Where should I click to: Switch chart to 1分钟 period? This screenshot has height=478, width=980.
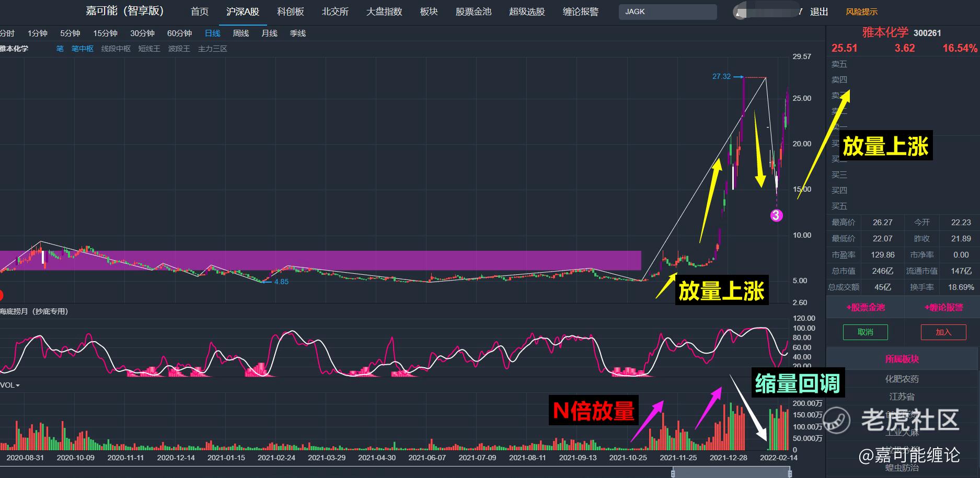coord(38,33)
